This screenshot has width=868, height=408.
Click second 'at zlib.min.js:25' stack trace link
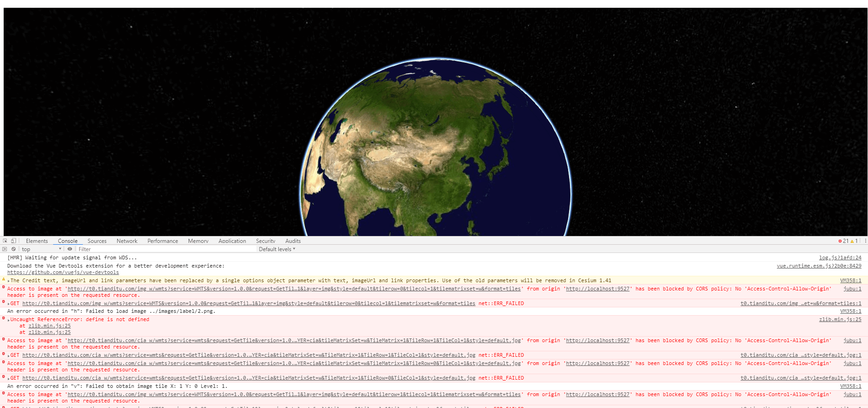[49, 333]
